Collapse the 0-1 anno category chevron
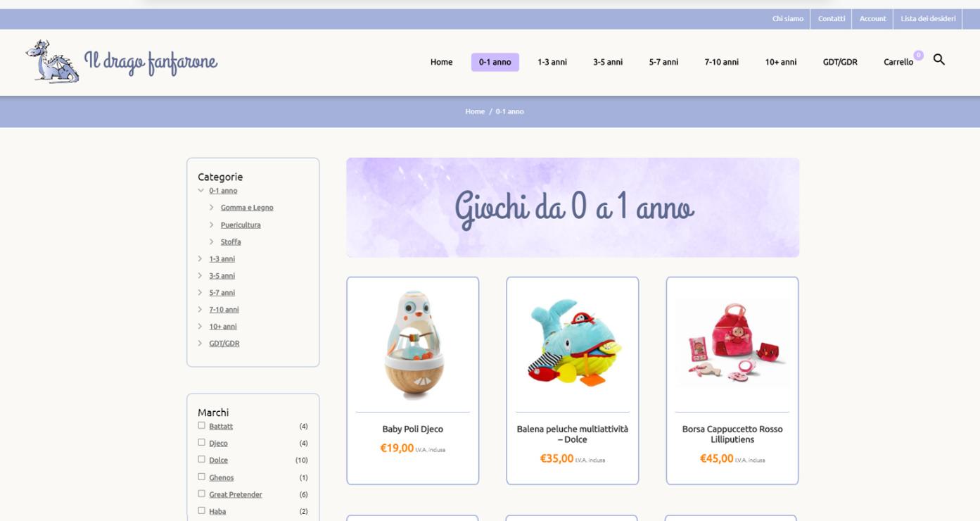This screenshot has height=521, width=980. pos(201,190)
